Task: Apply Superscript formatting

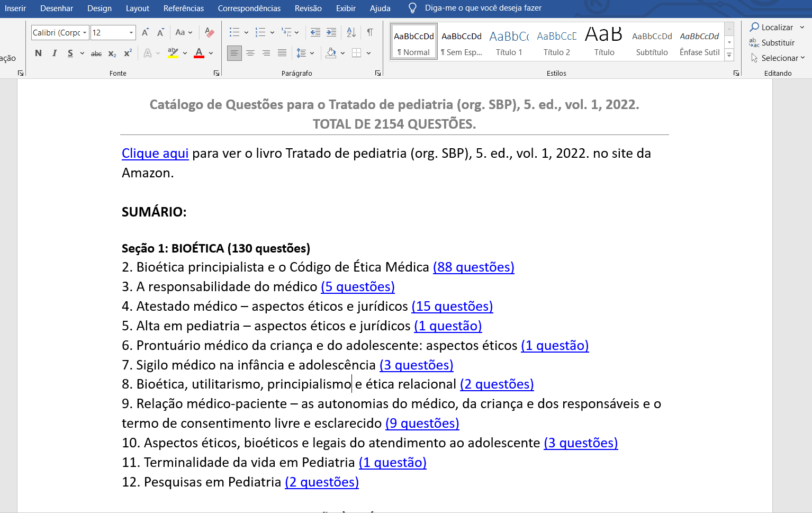Action: [x=128, y=53]
